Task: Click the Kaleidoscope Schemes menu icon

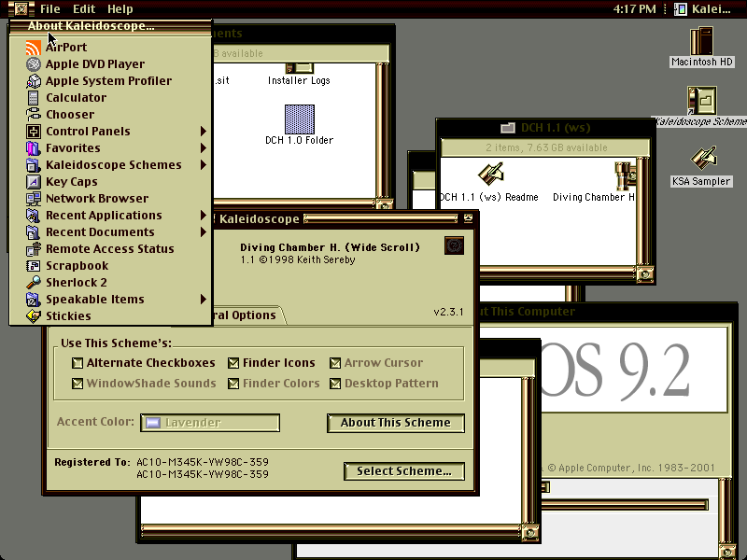Action: pos(34,165)
